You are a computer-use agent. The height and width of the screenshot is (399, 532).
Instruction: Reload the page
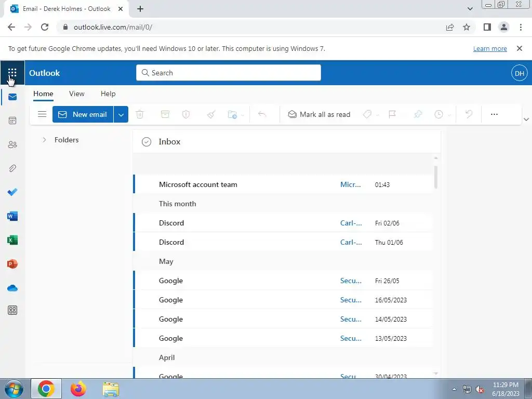45,27
